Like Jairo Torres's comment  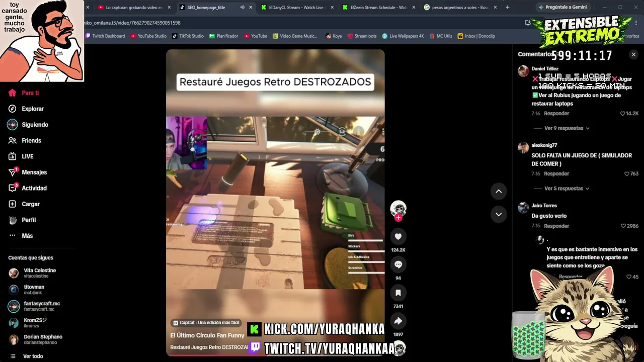tap(629, 226)
